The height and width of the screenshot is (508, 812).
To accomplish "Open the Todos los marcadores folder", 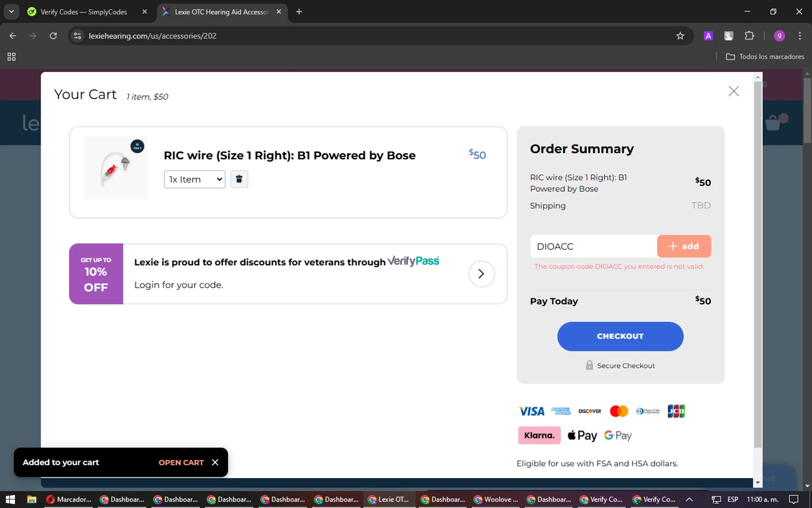I will pyautogui.click(x=765, y=56).
